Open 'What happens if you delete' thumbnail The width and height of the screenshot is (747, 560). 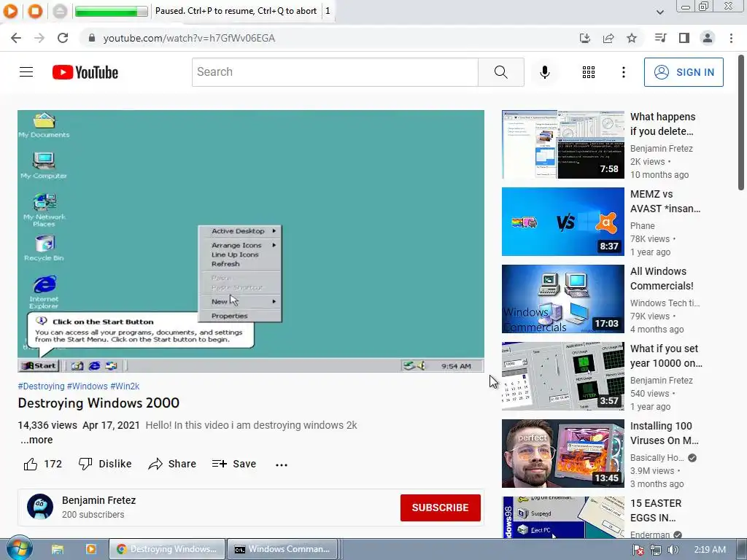(562, 144)
